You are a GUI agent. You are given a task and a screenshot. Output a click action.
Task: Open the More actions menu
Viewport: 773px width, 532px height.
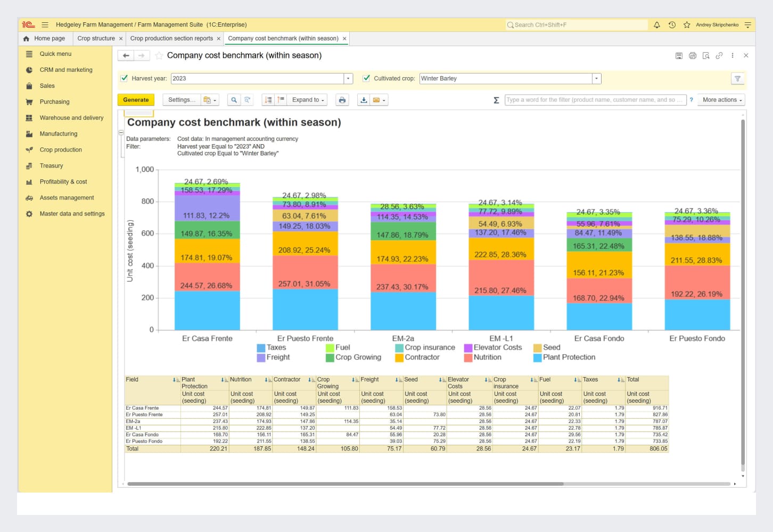click(721, 100)
